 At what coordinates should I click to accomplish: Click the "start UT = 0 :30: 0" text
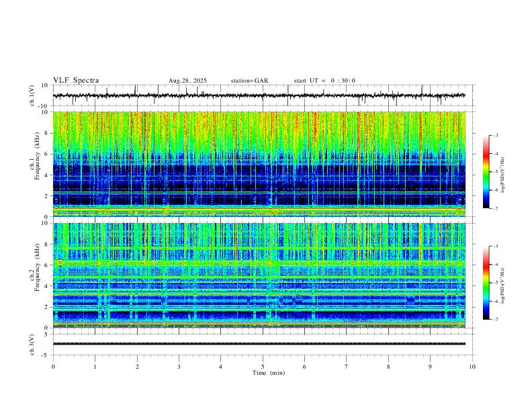324,81
